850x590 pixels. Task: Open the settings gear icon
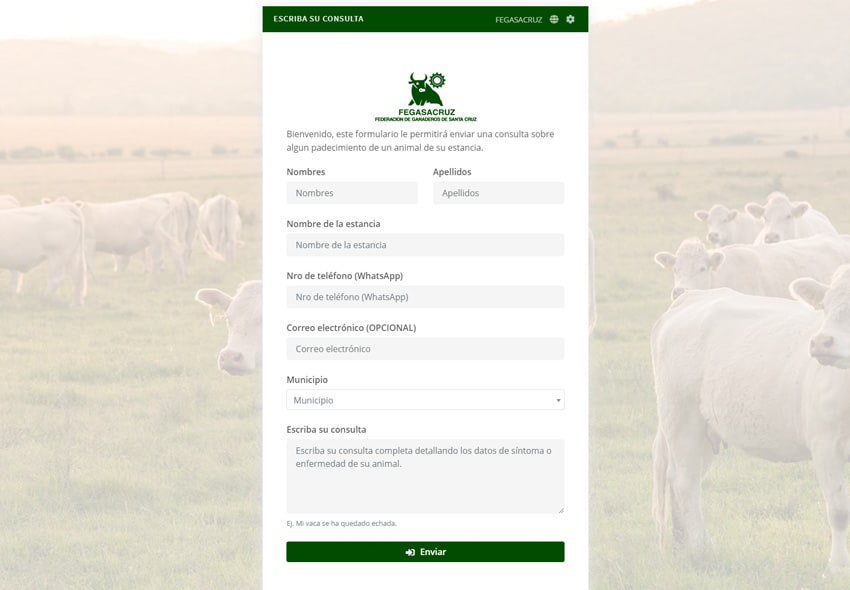point(570,20)
